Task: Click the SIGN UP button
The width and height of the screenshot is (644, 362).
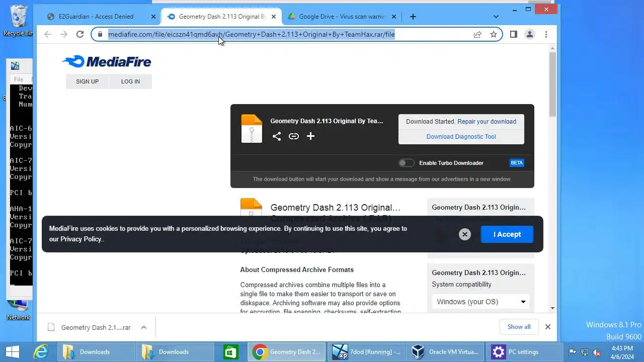Action: [x=87, y=81]
